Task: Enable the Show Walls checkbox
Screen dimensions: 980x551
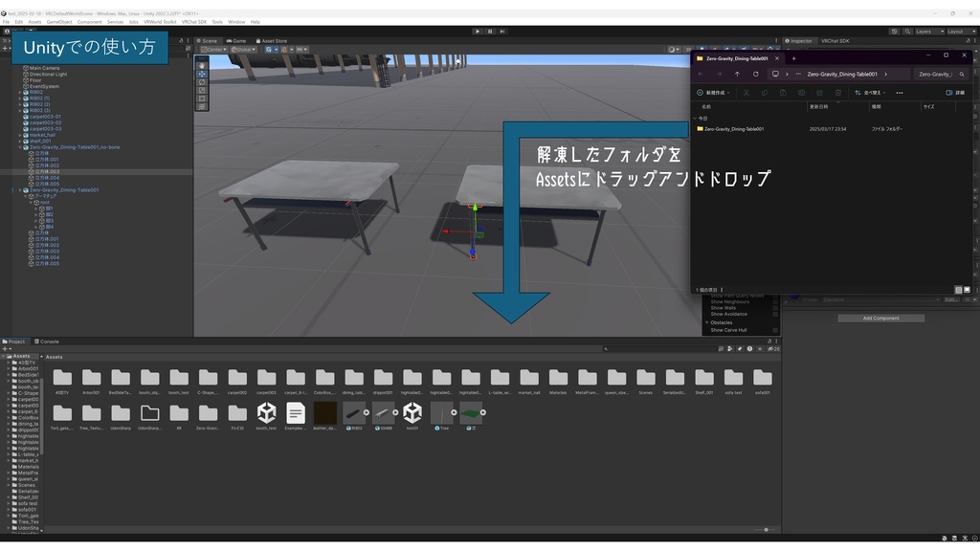Action: pyautogui.click(x=775, y=308)
